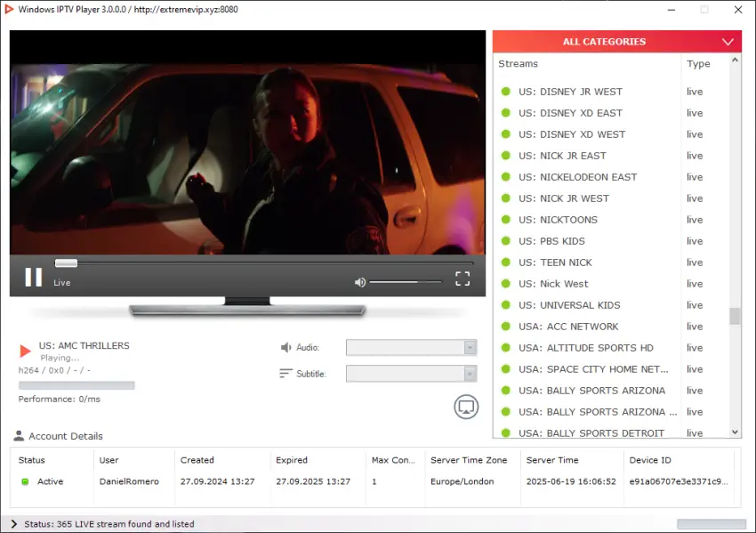This screenshot has width=756, height=533.
Task: Expand the status bar chevron
Action: 13,524
